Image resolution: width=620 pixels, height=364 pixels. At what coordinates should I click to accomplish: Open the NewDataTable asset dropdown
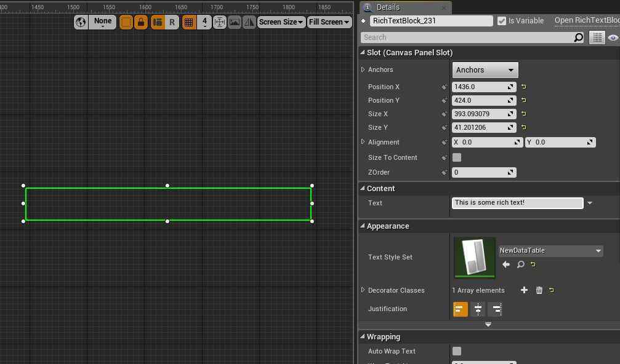[550, 251]
